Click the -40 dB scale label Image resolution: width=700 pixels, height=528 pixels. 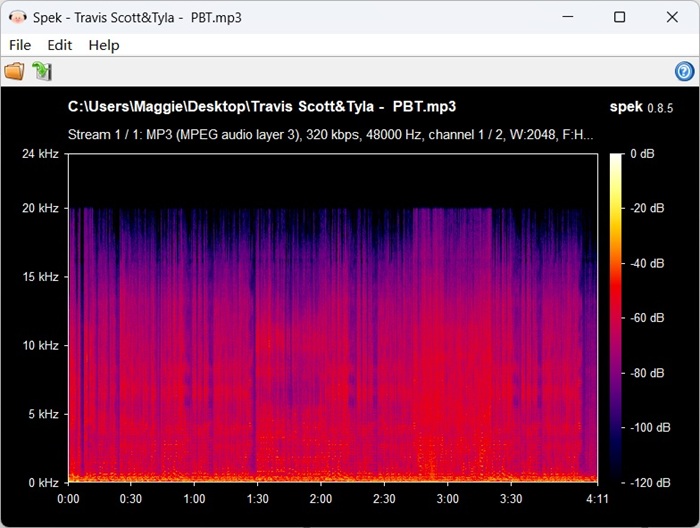[647, 263]
